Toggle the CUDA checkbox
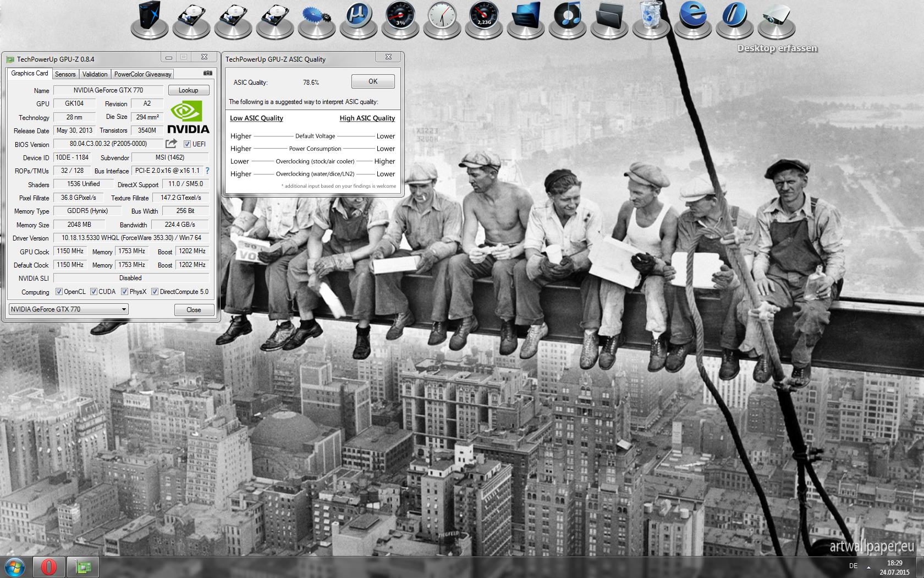The image size is (924, 578). (94, 292)
